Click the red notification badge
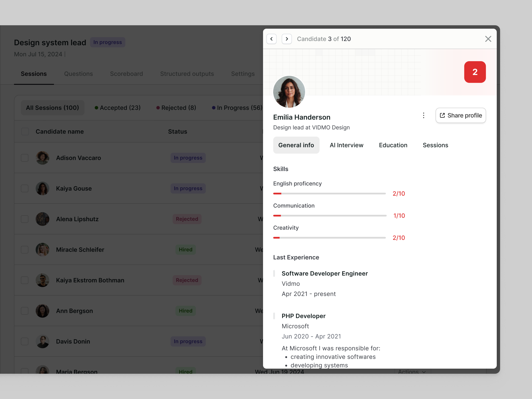This screenshot has height=399, width=532. coord(475,72)
